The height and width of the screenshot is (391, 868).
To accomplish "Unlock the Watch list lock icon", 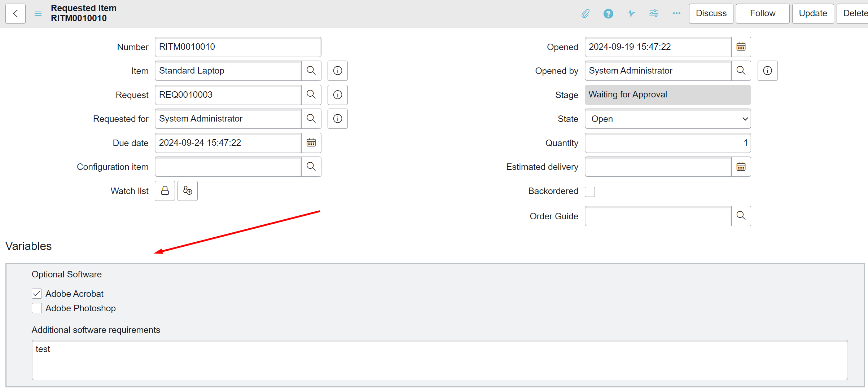I will [x=165, y=191].
